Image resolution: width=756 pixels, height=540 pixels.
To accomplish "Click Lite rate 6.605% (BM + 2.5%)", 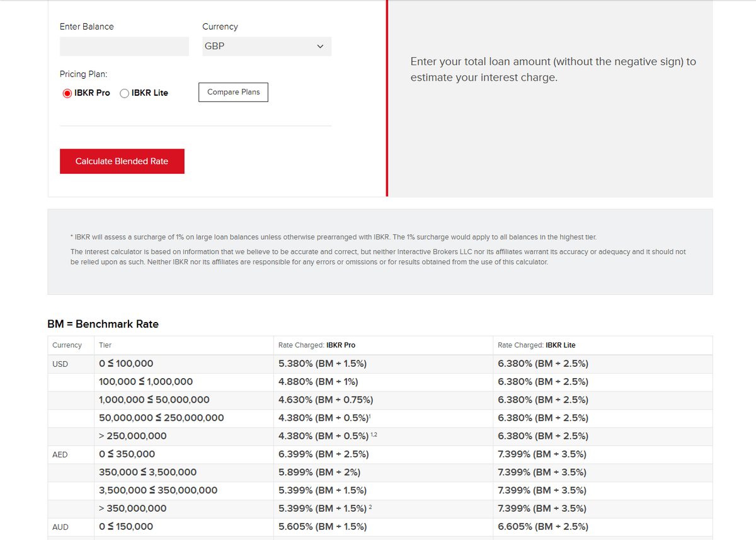I will click(x=543, y=527).
